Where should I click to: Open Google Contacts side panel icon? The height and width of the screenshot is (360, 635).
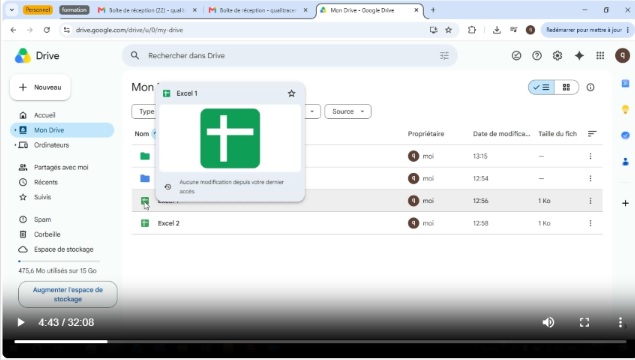pyautogui.click(x=625, y=162)
